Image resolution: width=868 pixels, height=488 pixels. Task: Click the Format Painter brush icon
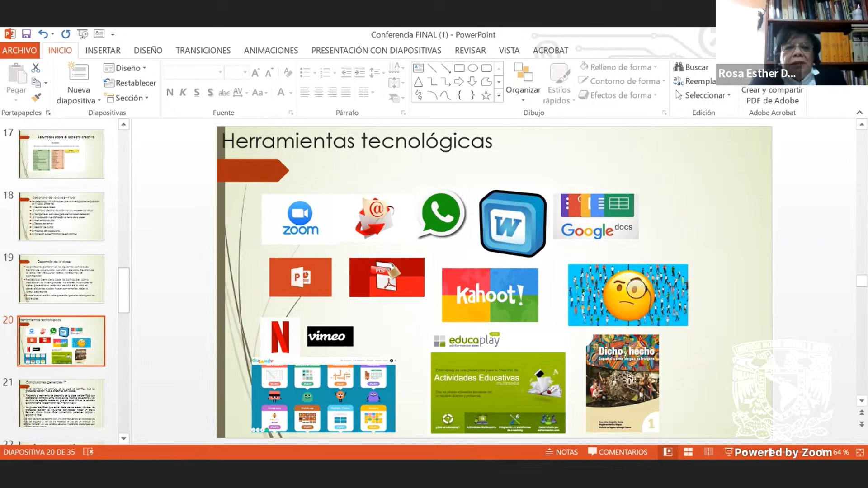36,97
